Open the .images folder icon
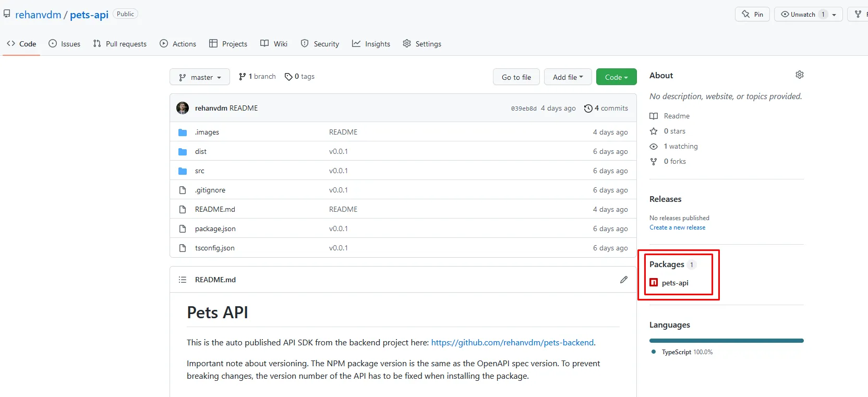The height and width of the screenshot is (397, 868). (x=183, y=133)
